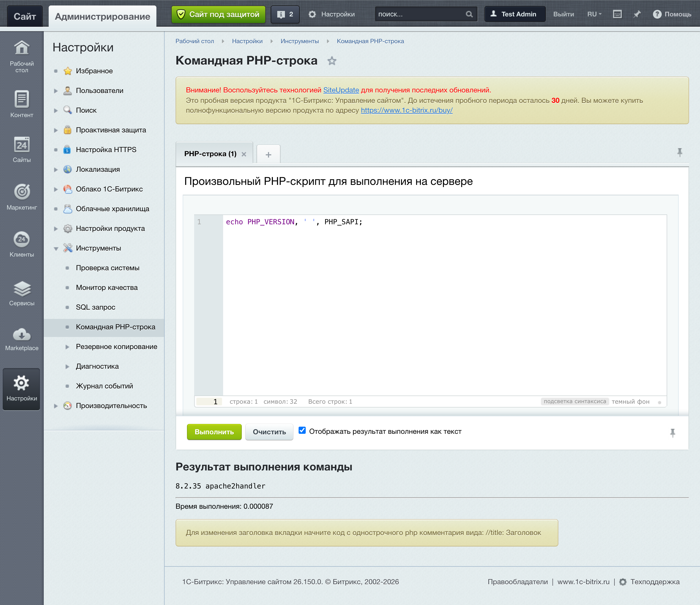Click the pin icon beside PHP tabs
700x605 pixels.
(x=680, y=152)
